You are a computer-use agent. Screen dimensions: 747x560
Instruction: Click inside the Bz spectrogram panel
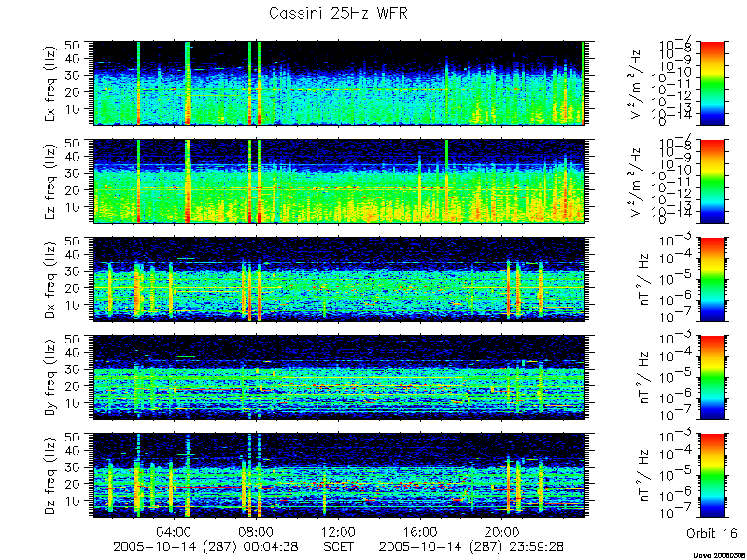tap(338, 475)
